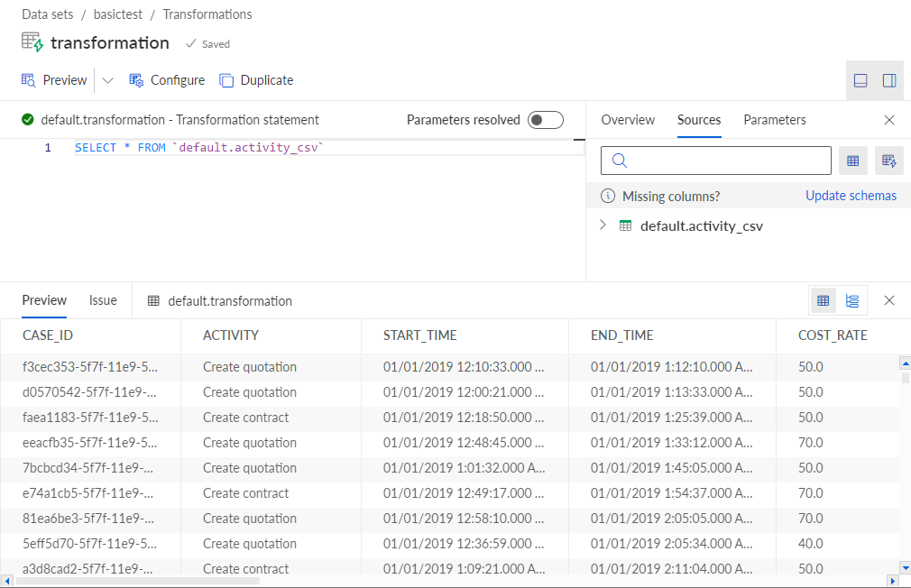Image resolution: width=911 pixels, height=588 pixels.
Task: Switch to the Parameters tab
Action: 775,120
